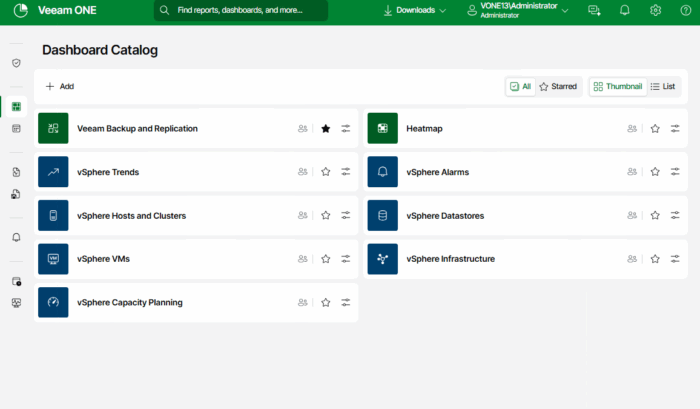Viewport: 700px width, 409px height.
Task: Open settings sliders for Veeam Backup and Replication
Action: pos(346,128)
